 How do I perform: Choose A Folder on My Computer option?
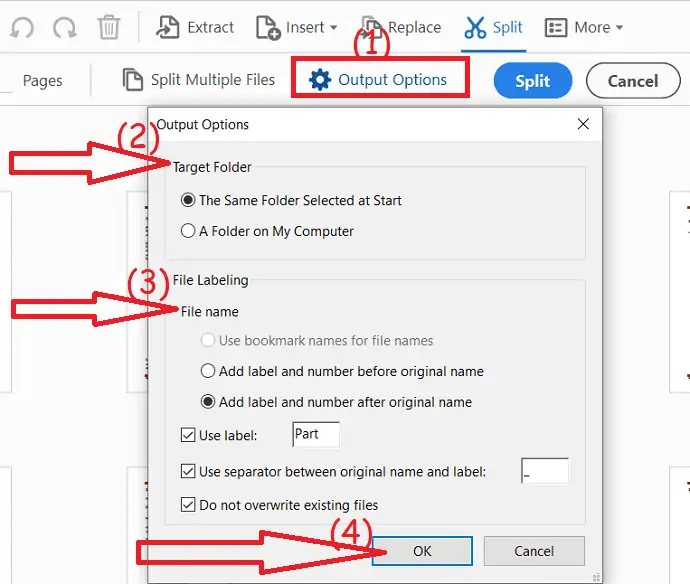coord(188,231)
